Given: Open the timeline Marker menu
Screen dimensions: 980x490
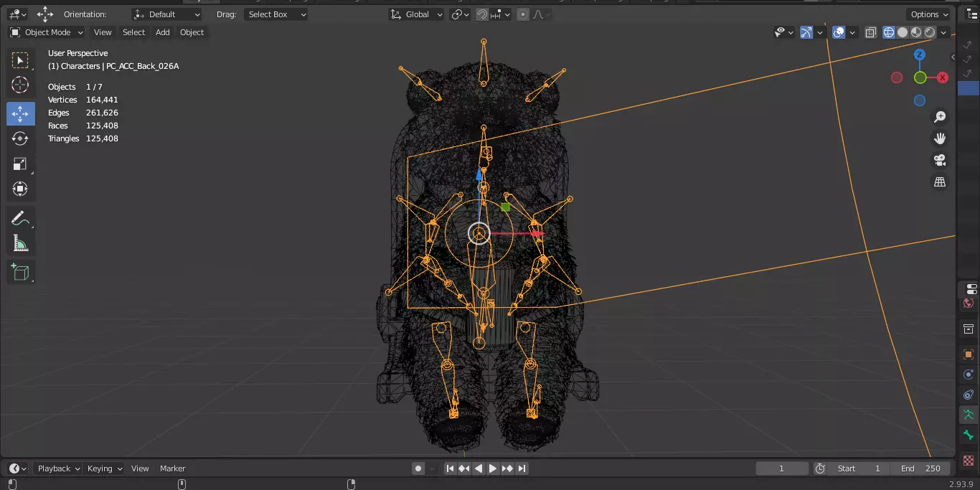Looking at the screenshot, I should pos(172,468).
